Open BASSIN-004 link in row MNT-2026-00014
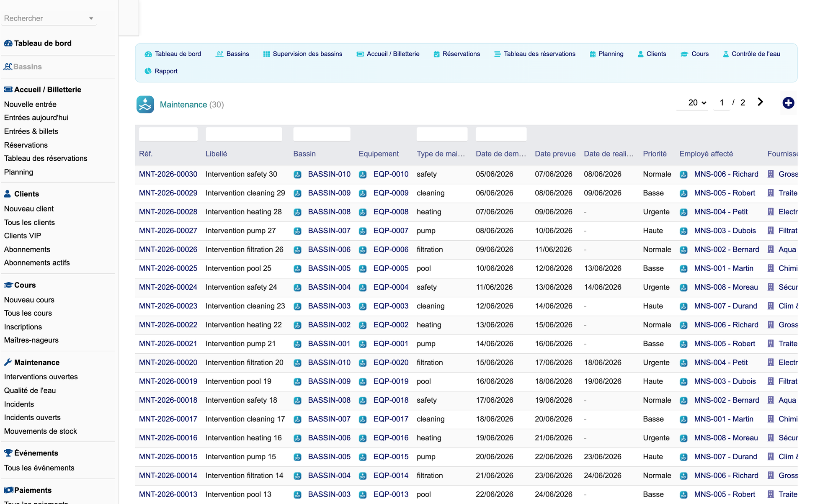Screen dimensions: 815x504 pos(329,476)
